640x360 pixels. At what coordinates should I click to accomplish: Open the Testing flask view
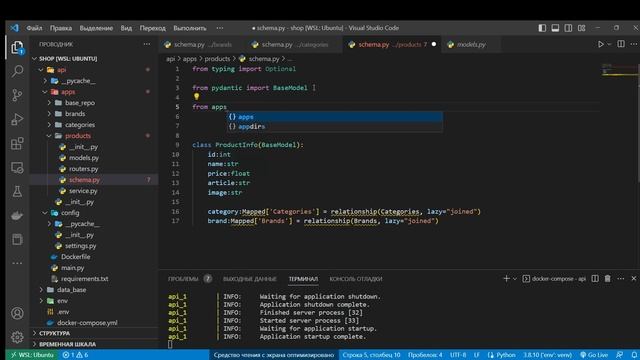point(17,191)
